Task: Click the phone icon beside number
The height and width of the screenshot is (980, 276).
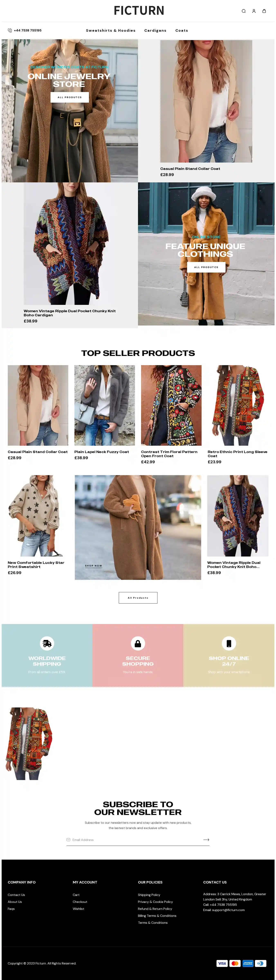Action: (10, 30)
